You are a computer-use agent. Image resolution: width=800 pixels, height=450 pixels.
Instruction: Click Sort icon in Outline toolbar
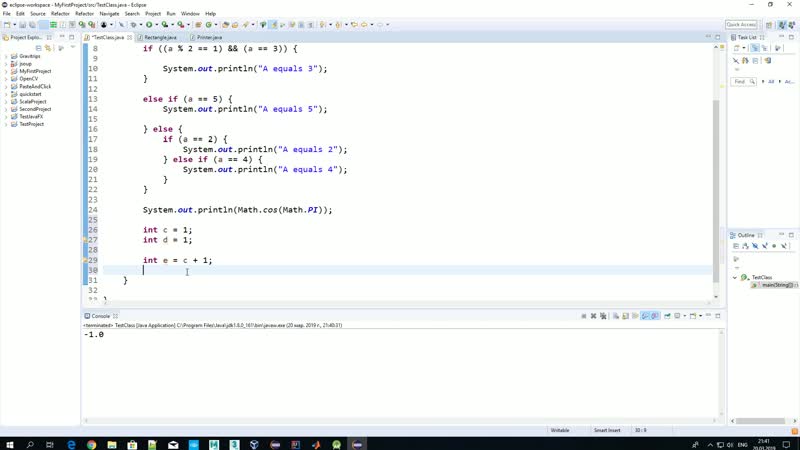pyautogui.click(x=745, y=246)
